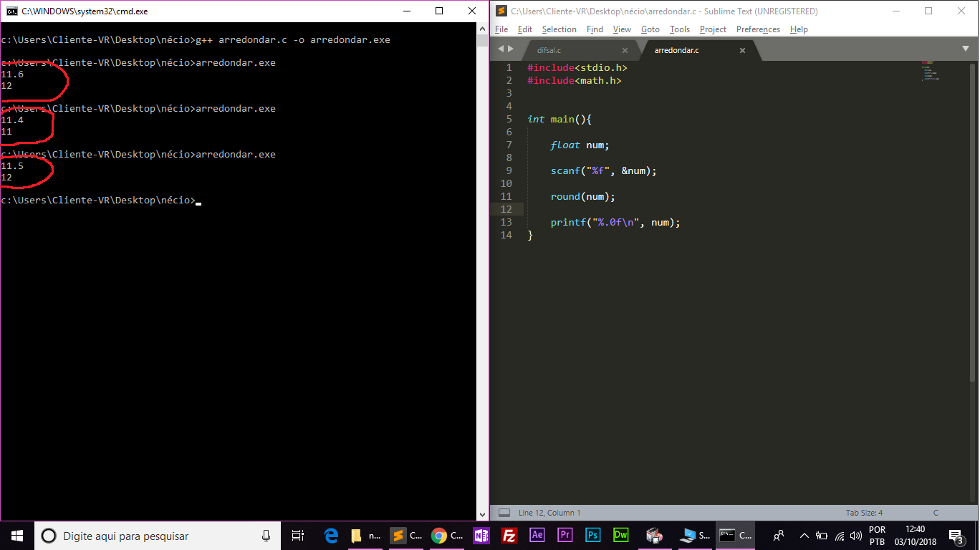Toggle the side panel switcher icon in status bar
The width and height of the screenshot is (980, 550).
click(504, 513)
